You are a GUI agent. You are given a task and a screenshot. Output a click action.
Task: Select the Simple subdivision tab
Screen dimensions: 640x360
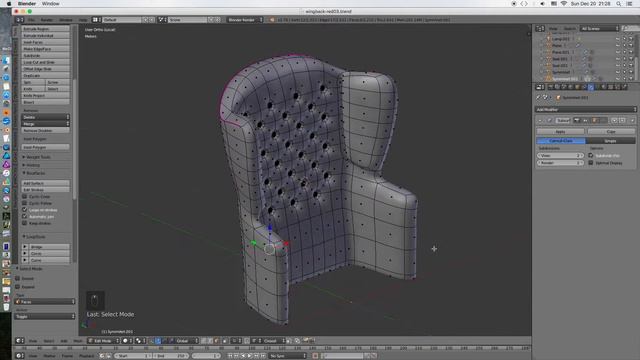[610, 140]
